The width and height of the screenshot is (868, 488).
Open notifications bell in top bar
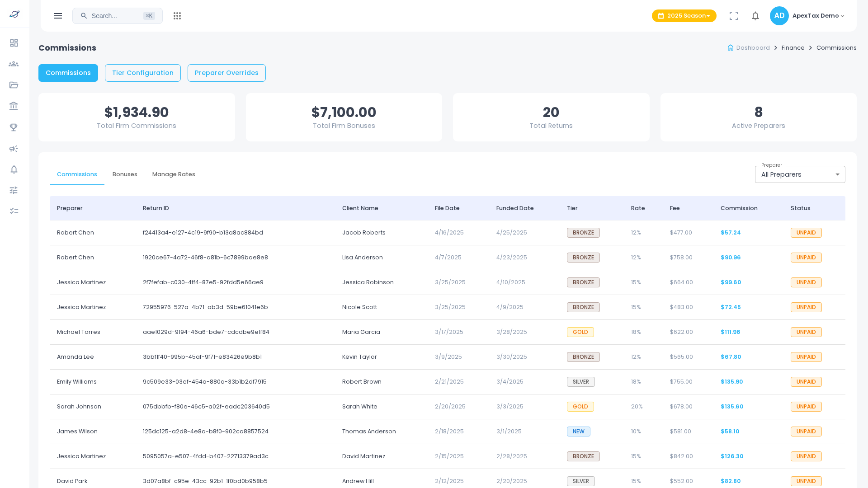click(755, 16)
